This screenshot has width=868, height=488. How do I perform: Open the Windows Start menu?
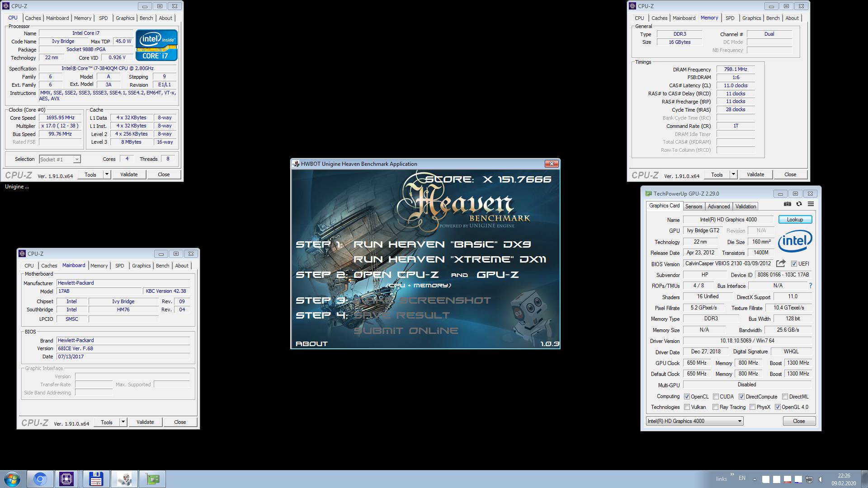[x=12, y=479]
